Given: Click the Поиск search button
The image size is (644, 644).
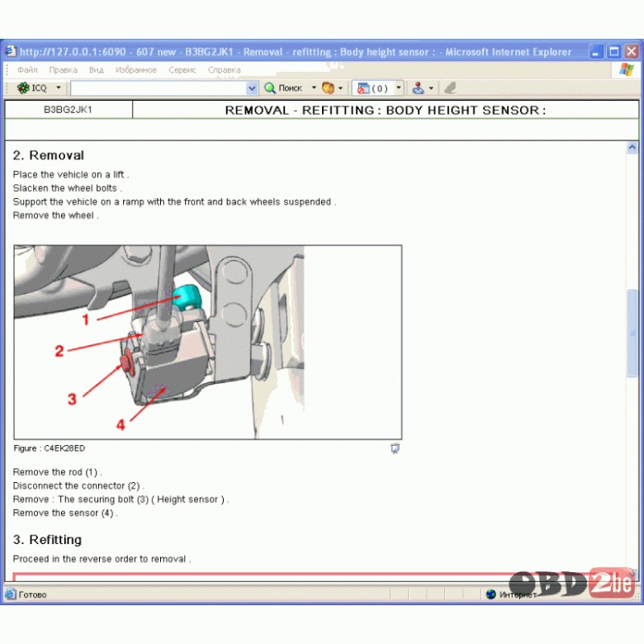Looking at the screenshot, I should 283,88.
